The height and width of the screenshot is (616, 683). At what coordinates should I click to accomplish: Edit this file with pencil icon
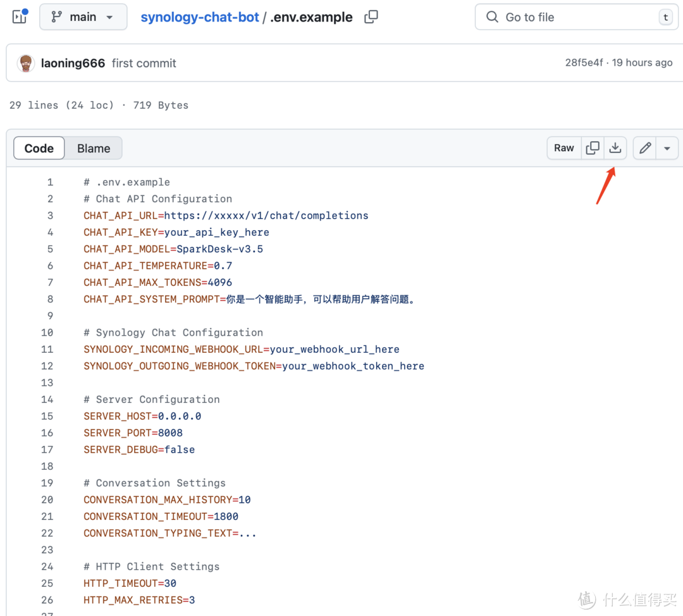point(645,148)
